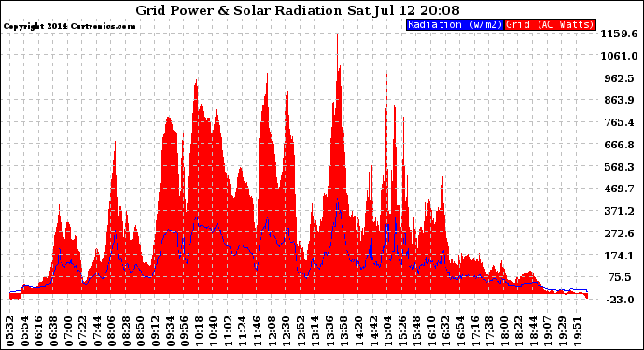Click the x-axis time label 16:54
The width and height of the screenshot is (644, 350).
coord(459,330)
